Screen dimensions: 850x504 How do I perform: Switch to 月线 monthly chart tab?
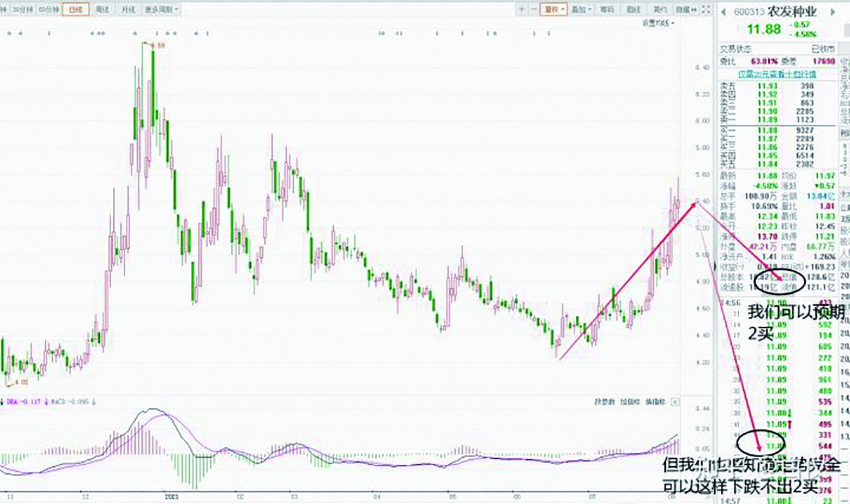[128, 9]
